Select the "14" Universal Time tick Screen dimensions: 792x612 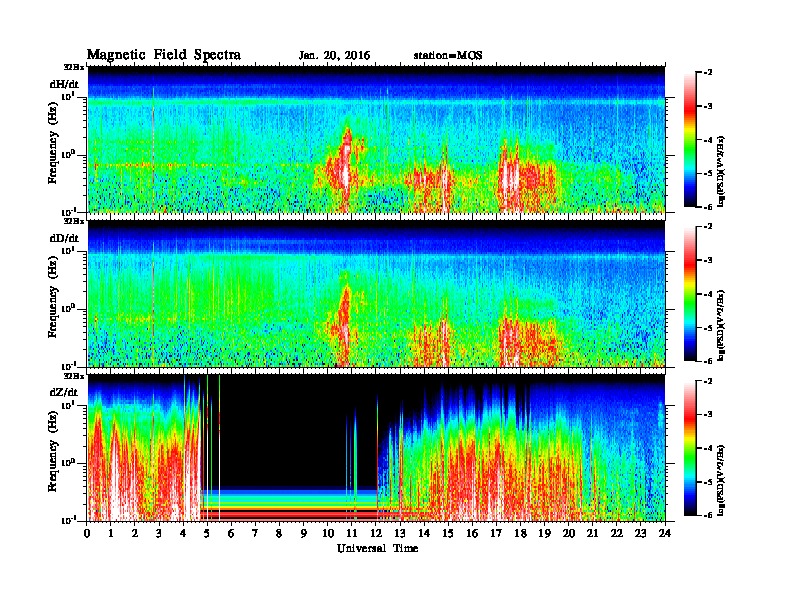click(424, 534)
